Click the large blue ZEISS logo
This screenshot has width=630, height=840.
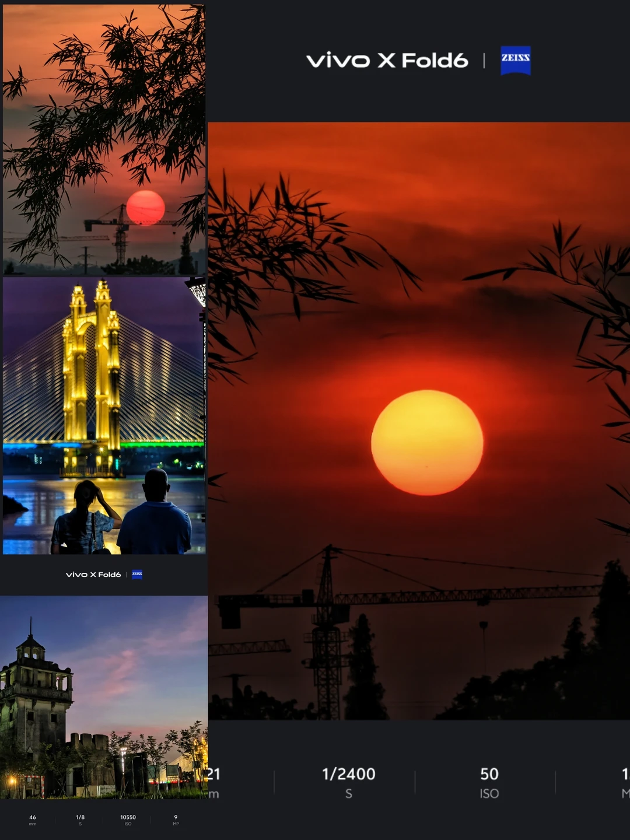516,60
